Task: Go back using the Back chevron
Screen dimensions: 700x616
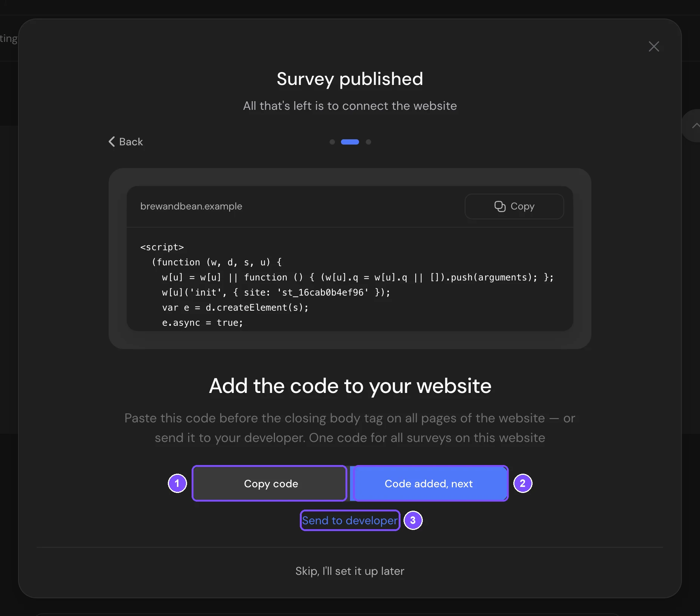Action: point(126,142)
